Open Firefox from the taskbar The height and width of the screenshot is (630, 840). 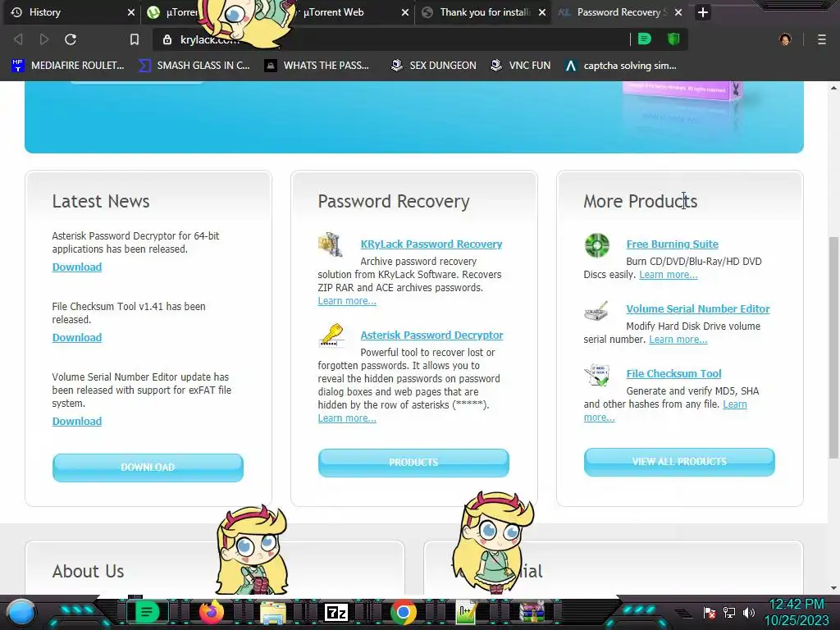pos(211,612)
